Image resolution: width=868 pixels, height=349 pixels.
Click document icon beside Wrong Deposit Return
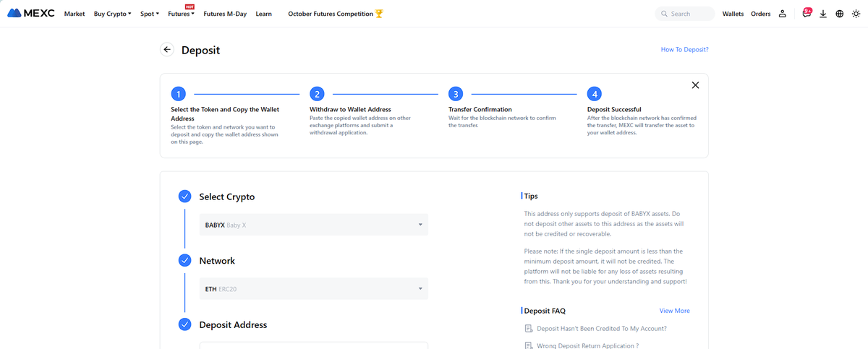527,345
